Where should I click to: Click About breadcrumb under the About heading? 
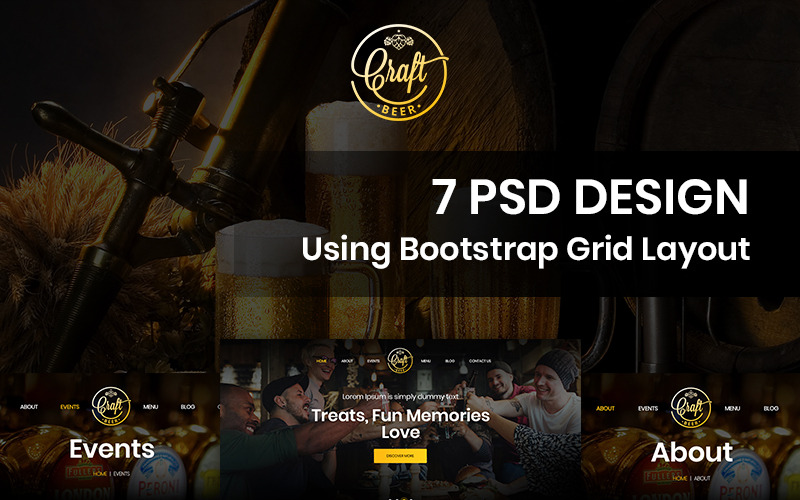702,478
